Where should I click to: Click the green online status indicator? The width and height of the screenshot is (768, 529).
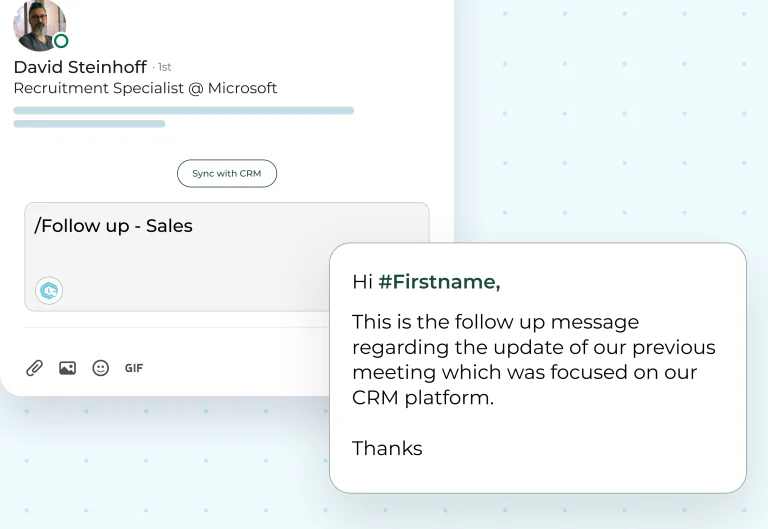pos(61,41)
